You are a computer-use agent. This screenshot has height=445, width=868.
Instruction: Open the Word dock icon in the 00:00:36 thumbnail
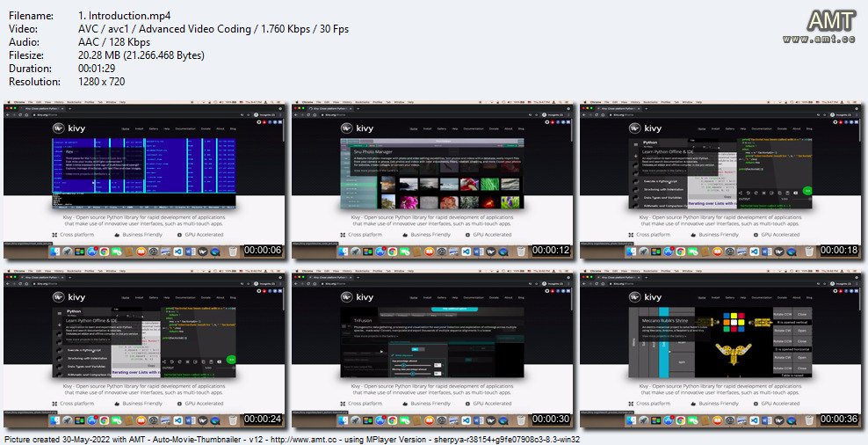coord(766,420)
